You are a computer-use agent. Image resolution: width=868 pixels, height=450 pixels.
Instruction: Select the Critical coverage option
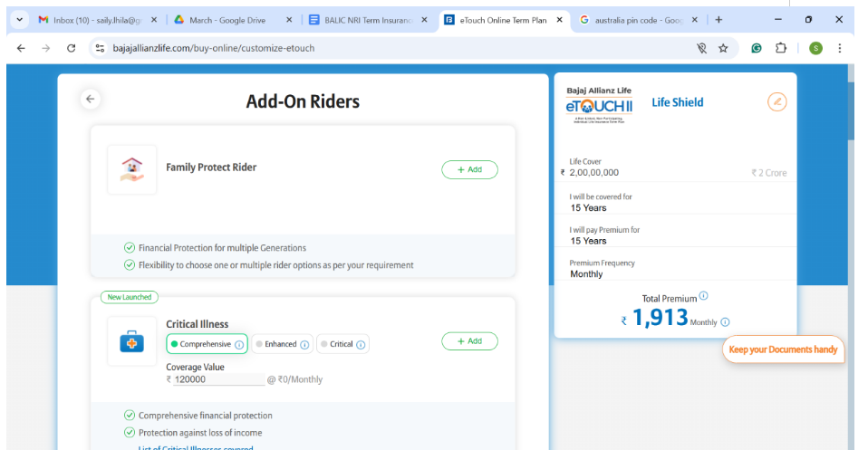(x=342, y=344)
